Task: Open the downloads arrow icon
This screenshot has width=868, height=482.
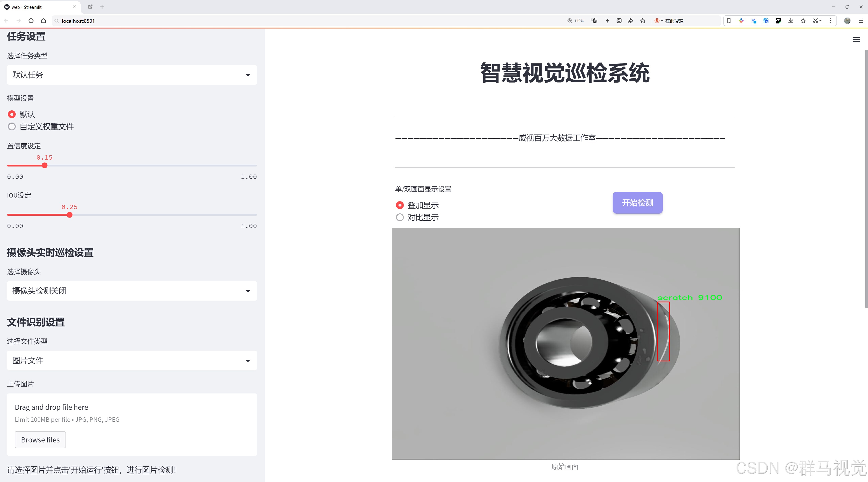Action: point(791,21)
